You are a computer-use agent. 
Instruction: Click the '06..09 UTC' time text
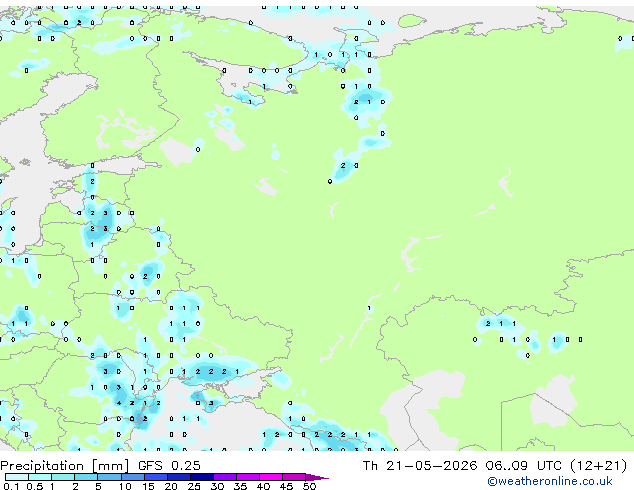524,466
